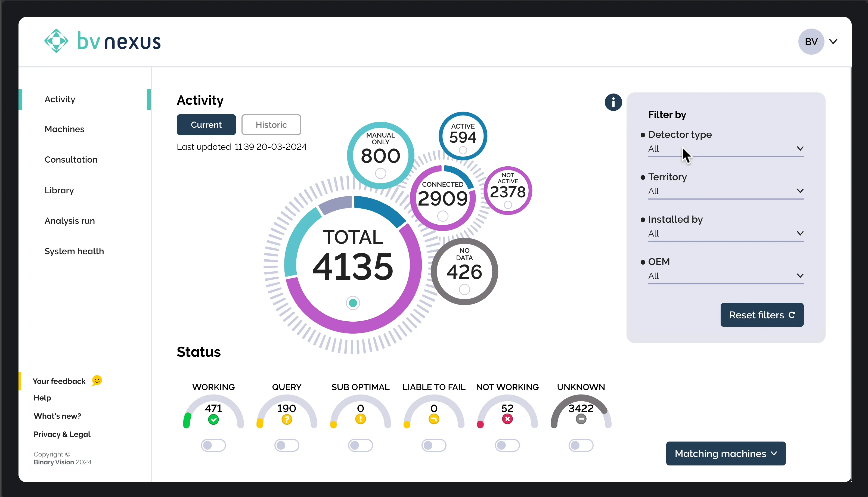Click the yellow question icon under QUERY

click(x=287, y=419)
